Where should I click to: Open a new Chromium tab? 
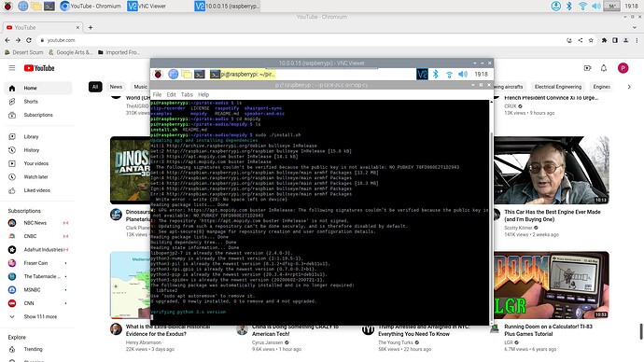(x=91, y=27)
